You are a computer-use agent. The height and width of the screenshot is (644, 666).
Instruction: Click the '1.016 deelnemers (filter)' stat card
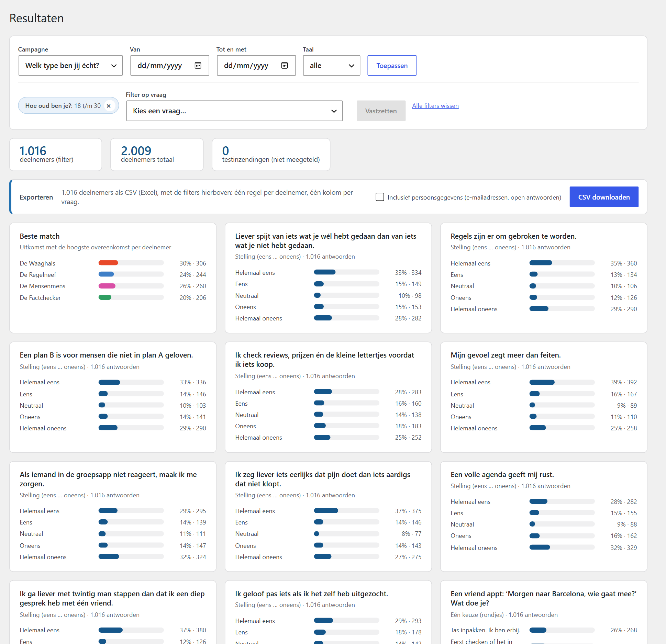pos(56,155)
